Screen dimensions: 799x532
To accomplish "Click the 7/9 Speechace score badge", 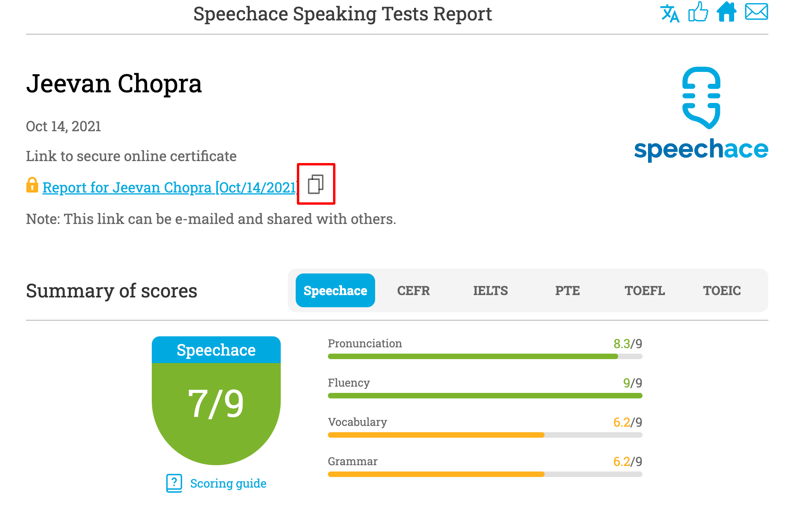I will 216,403.
